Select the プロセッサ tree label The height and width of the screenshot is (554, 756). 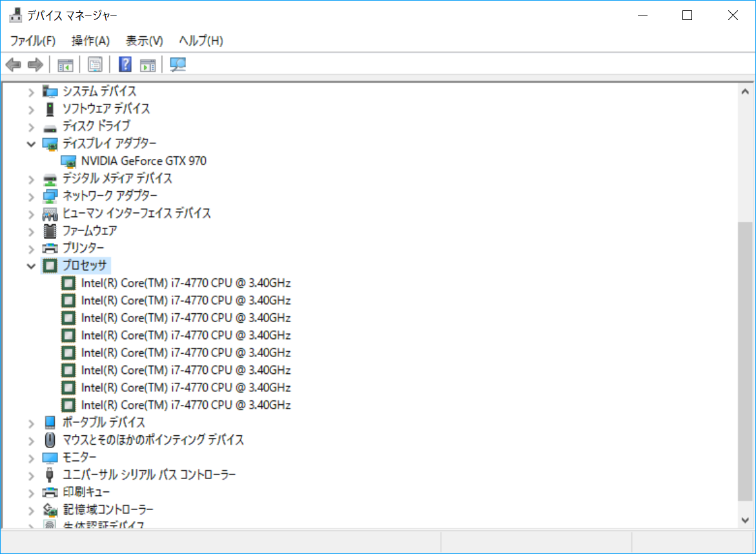tap(85, 265)
